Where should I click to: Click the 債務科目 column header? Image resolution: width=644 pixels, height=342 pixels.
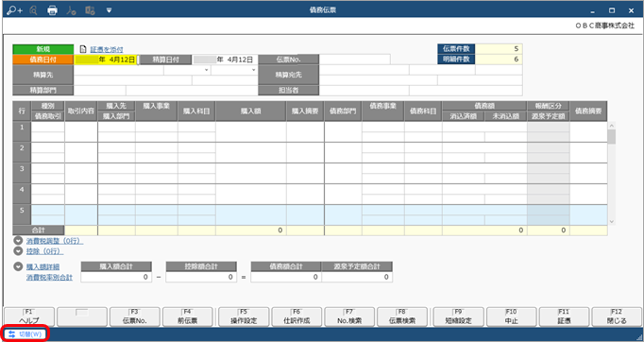[x=423, y=111]
